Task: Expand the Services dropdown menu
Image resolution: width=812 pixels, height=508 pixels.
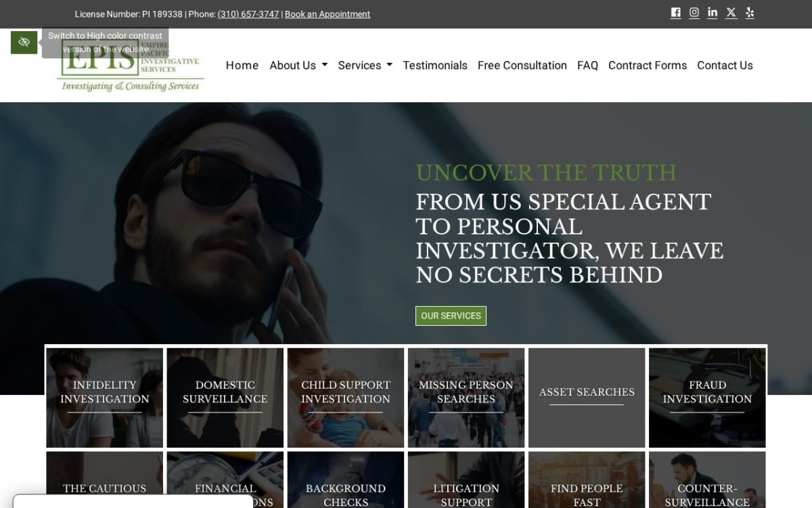Action: click(365, 65)
